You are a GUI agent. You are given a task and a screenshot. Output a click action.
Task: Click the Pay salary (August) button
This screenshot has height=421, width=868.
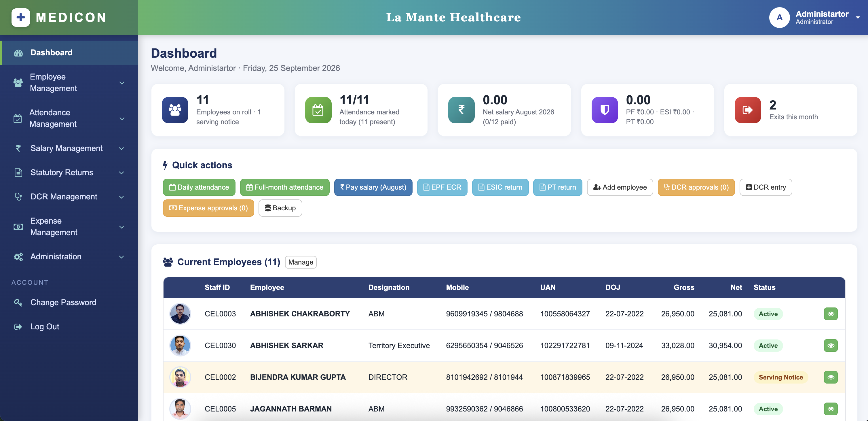[x=373, y=187]
